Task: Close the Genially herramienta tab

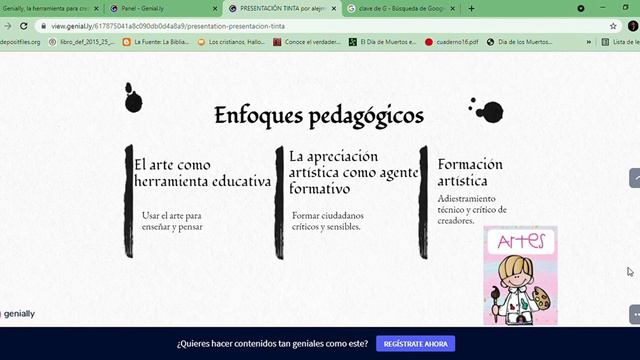Action: point(96,8)
